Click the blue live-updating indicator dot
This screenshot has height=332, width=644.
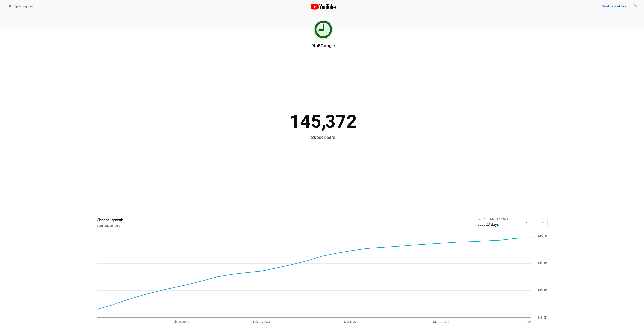coord(9,6)
